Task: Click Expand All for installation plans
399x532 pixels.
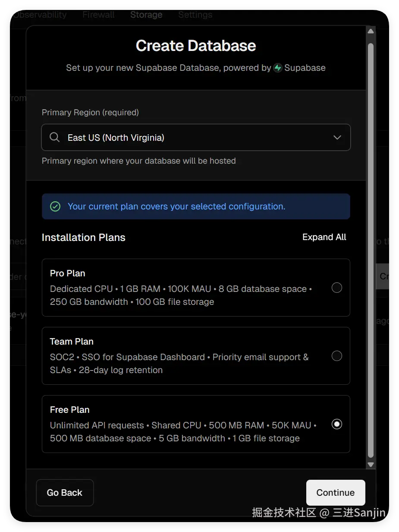Action: (x=324, y=237)
